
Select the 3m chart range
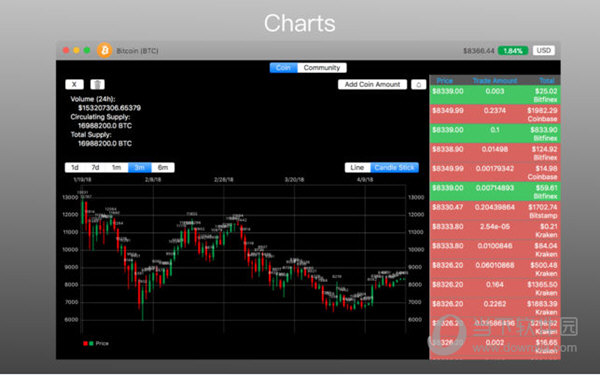[x=140, y=168]
